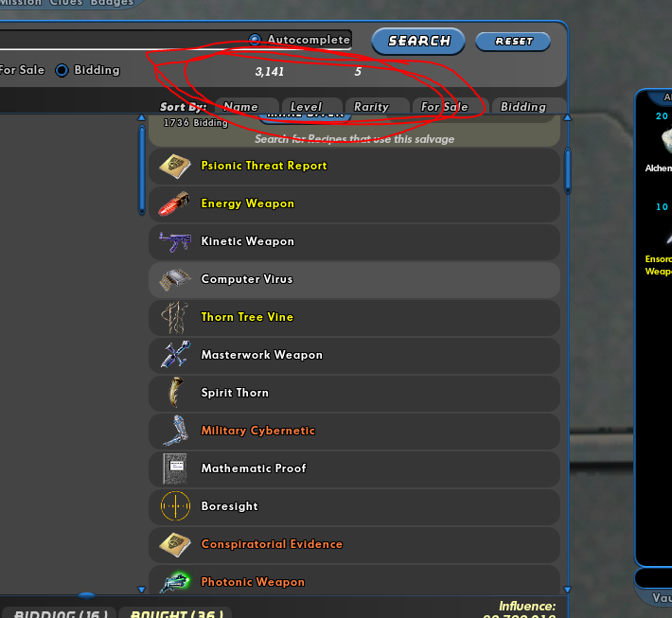Click the Masterwork Weapon crossed blades icon
The image size is (672, 618).
[175, 355]
